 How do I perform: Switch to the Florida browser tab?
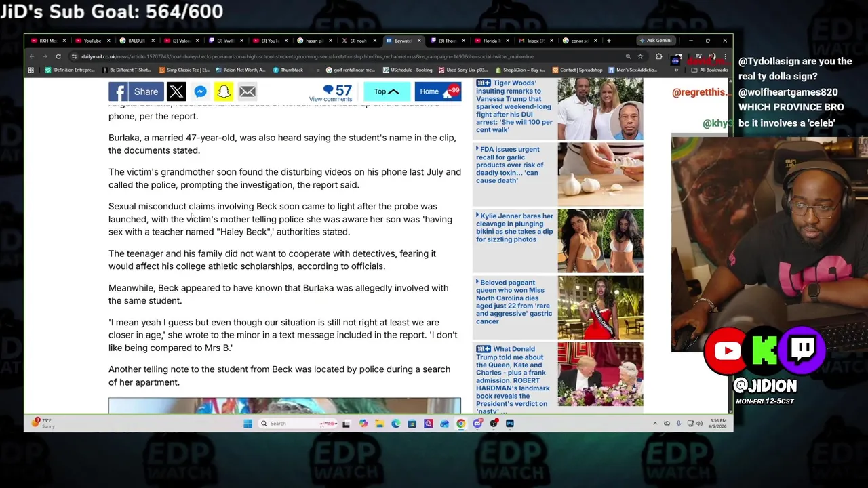click(492, 41)
